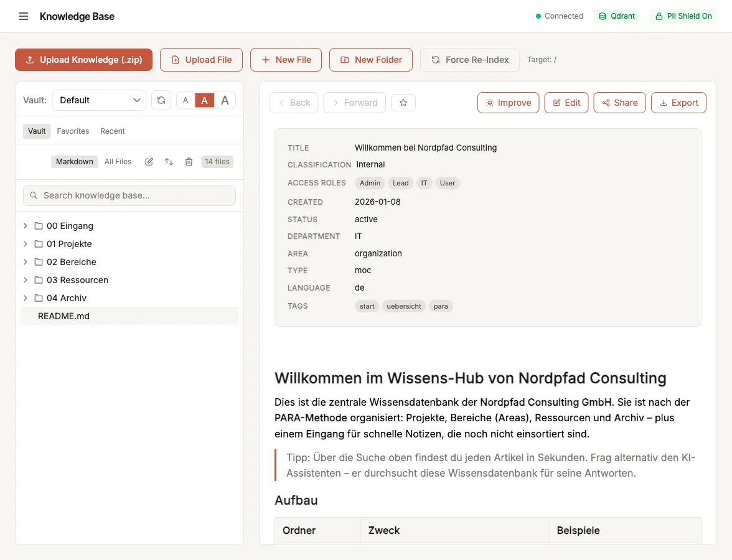The image size is (732, 560).
Task: Click the IT access role chip
Action: [424, 184]
